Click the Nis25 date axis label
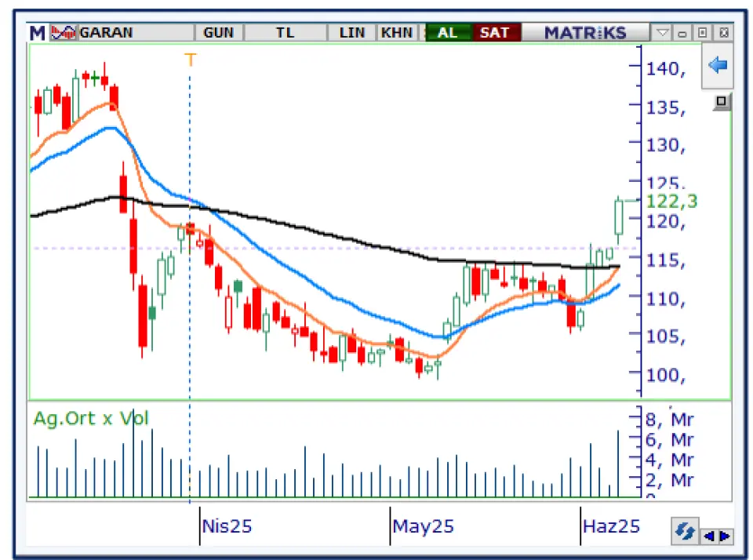This screenshot has height=560, width=753. pos(227,526)
